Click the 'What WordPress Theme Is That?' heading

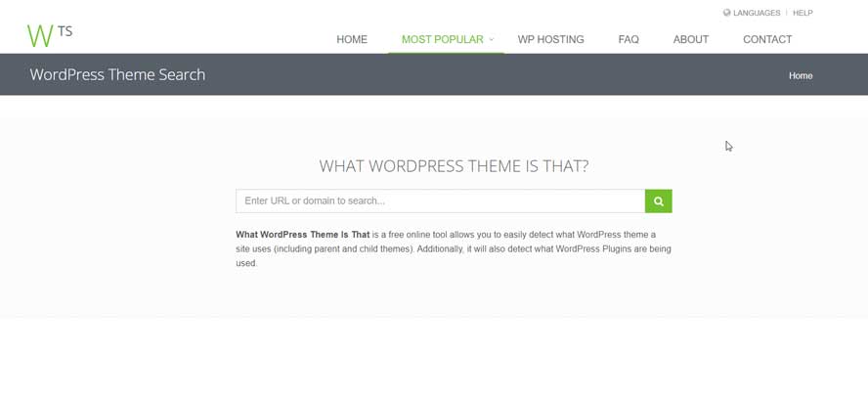point(454,166)
